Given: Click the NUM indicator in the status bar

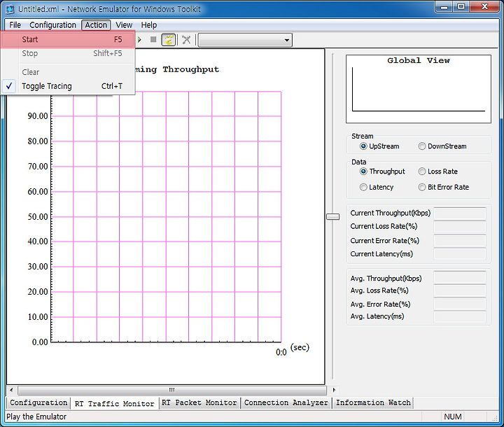Looking at the screenshot, I should click(x=453, y=416).
